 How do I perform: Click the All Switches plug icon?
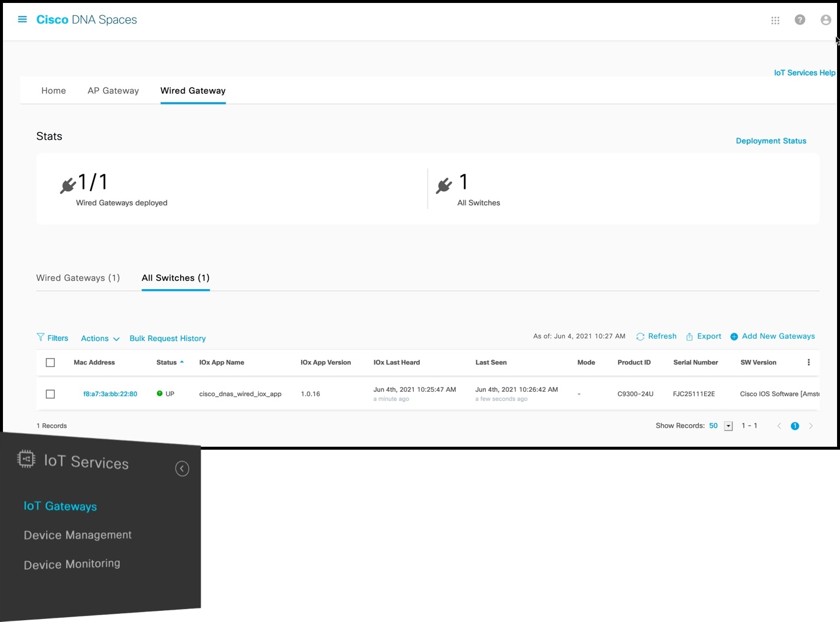point(444,185)
